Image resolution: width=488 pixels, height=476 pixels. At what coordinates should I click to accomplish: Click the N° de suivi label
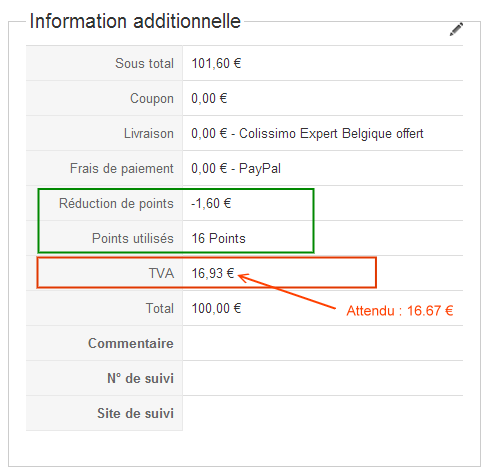[140, 378]
